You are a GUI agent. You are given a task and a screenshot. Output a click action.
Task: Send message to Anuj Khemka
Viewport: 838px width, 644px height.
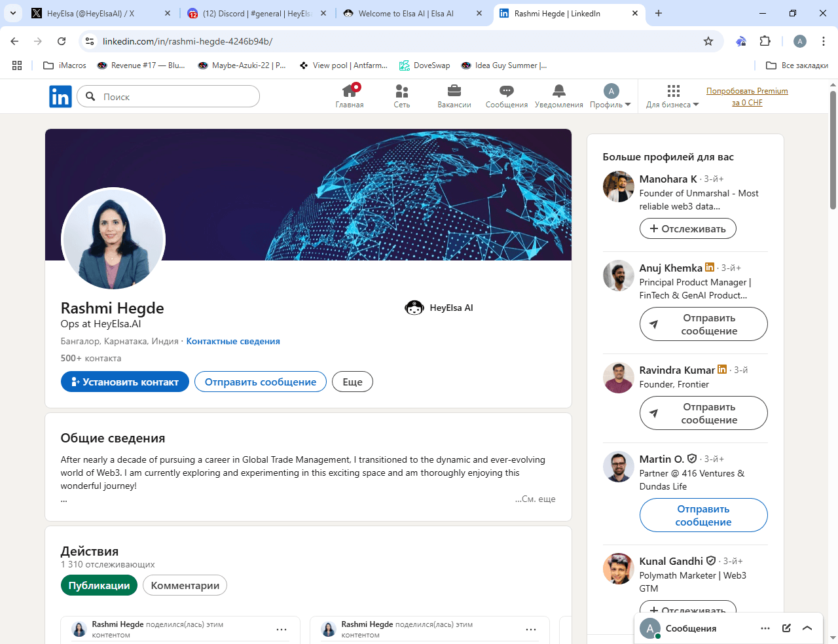(703, 324)
